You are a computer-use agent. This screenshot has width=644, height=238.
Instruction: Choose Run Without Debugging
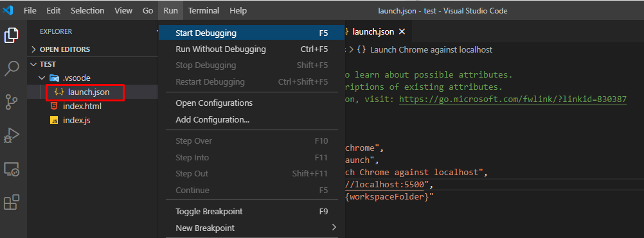point(252,49)
